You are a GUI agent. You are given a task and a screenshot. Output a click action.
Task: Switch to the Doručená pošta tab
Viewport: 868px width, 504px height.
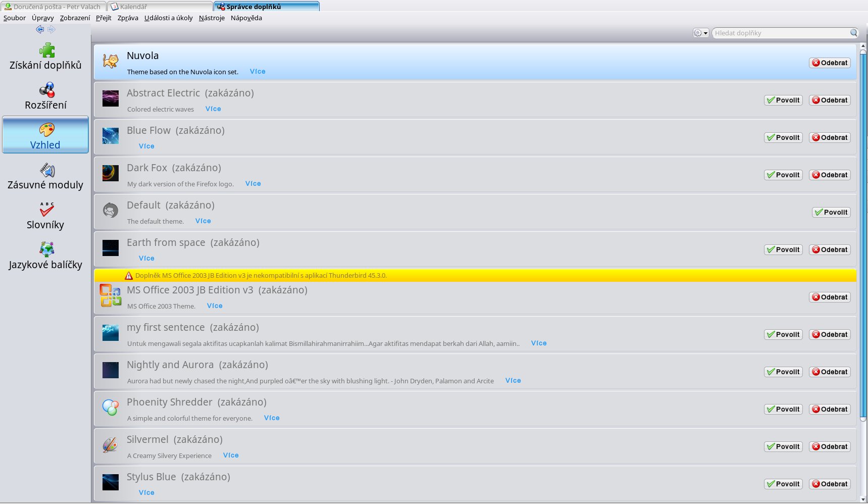53,7
